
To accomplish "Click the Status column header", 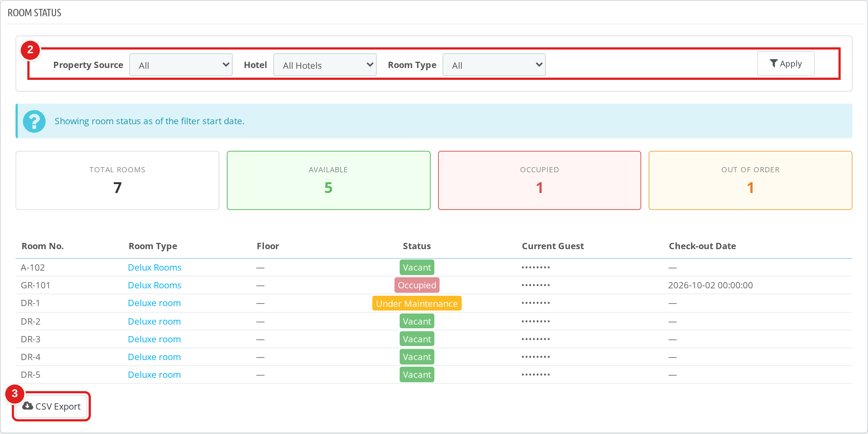I will click(417, 246).
